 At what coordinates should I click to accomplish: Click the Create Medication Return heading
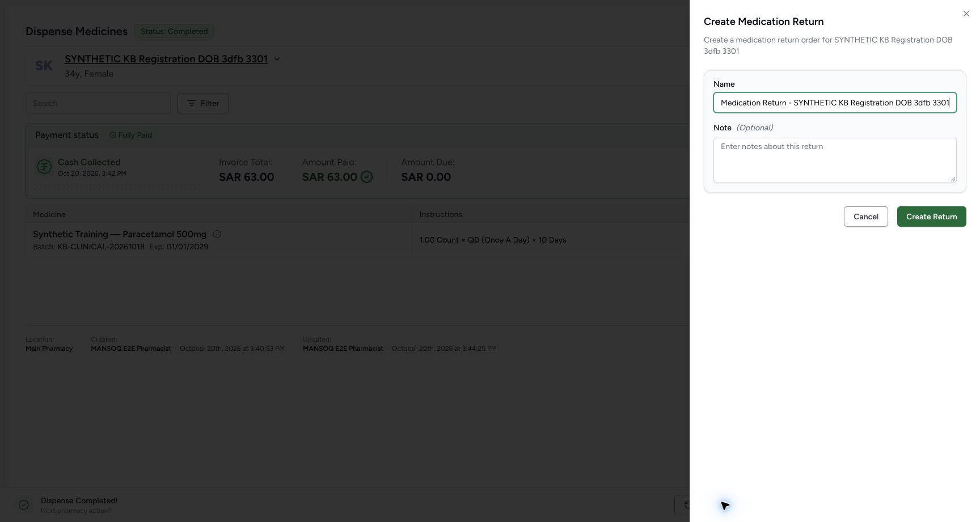(x=763, y=22)
